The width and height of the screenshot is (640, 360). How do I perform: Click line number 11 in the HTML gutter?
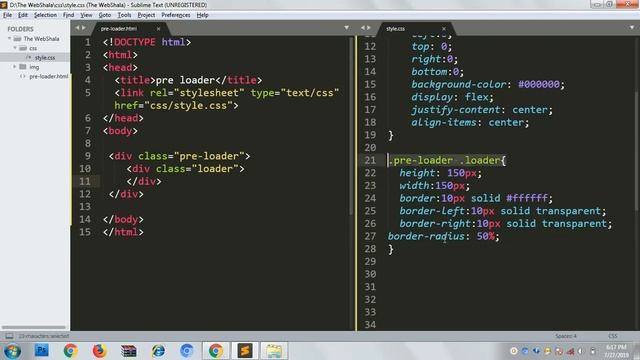click(85, 181)
